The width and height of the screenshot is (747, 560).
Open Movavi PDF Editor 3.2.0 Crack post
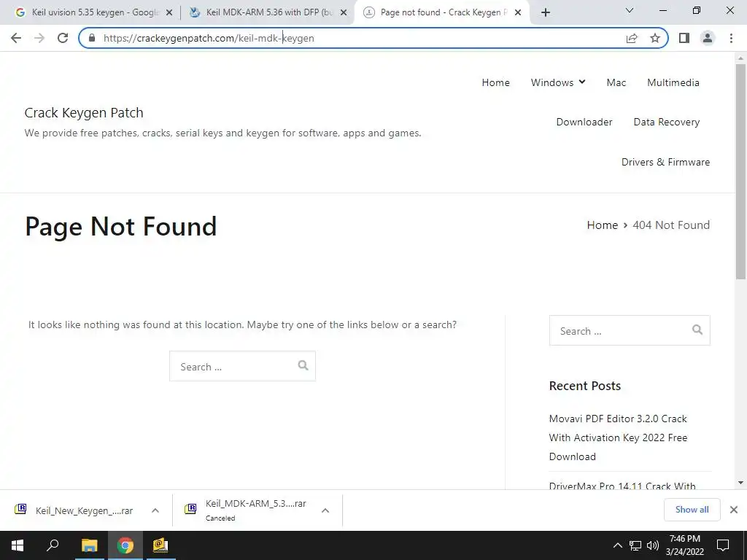[x=618, y=437]
